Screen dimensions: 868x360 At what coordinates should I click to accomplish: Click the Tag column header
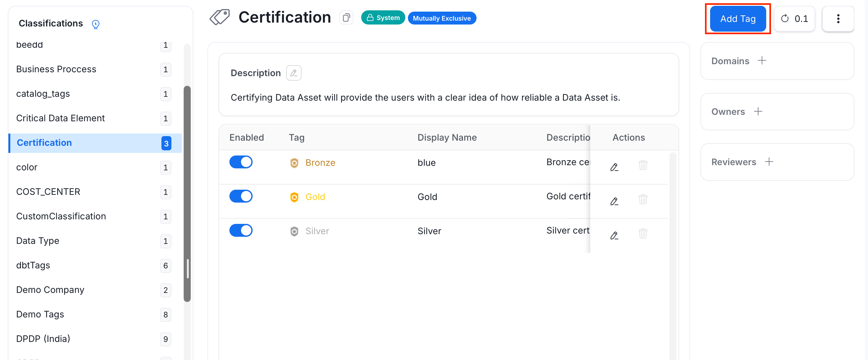[x=296, y=137]
